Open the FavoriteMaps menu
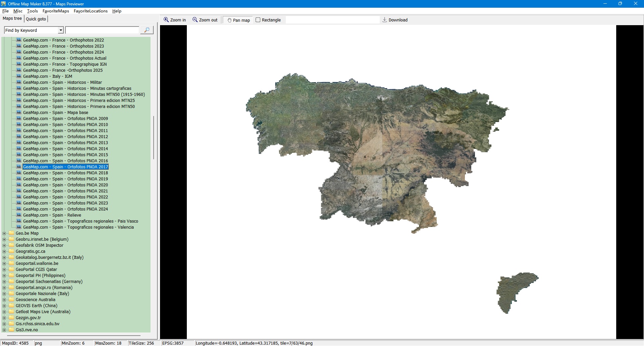644x346 pixels. (x=56, y=11)
